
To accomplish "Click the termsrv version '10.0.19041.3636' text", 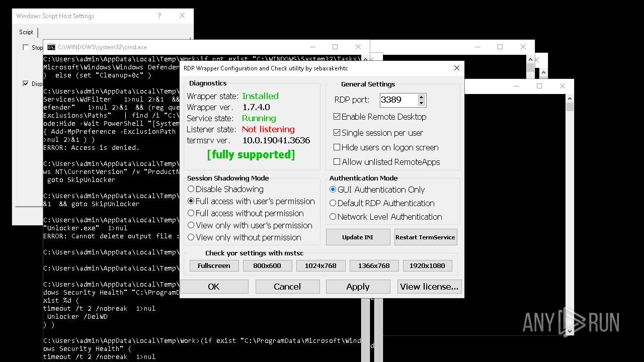I will click(276, 140).
